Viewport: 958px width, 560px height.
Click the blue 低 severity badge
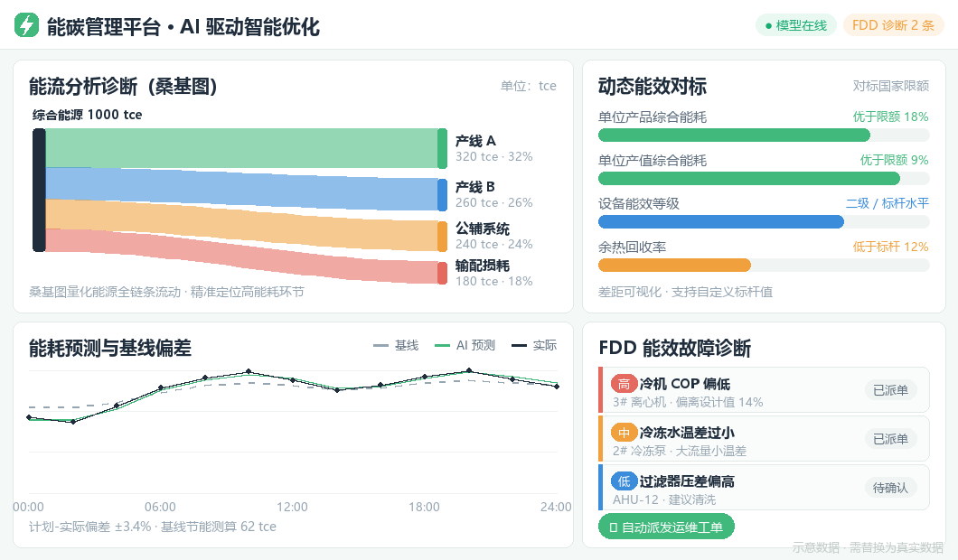pos(624,481)
